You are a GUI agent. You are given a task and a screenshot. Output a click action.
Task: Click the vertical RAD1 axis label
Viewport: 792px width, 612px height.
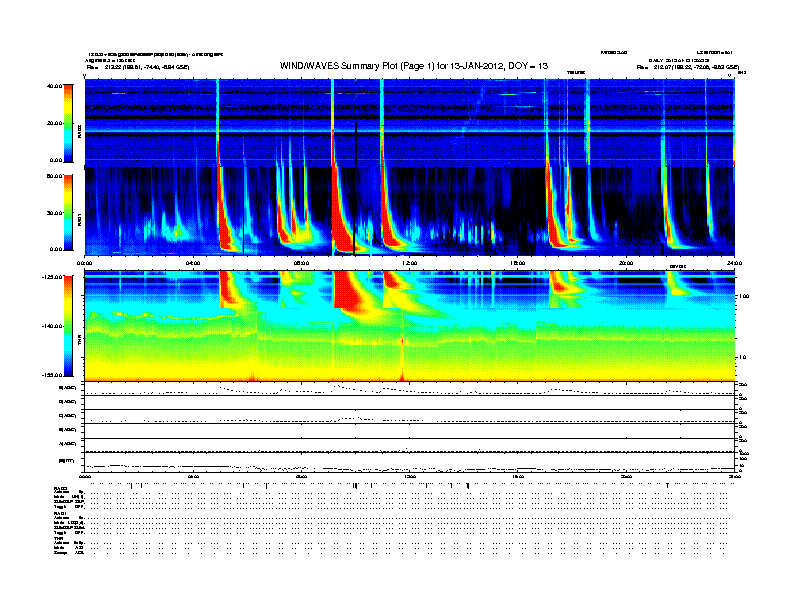79,220
